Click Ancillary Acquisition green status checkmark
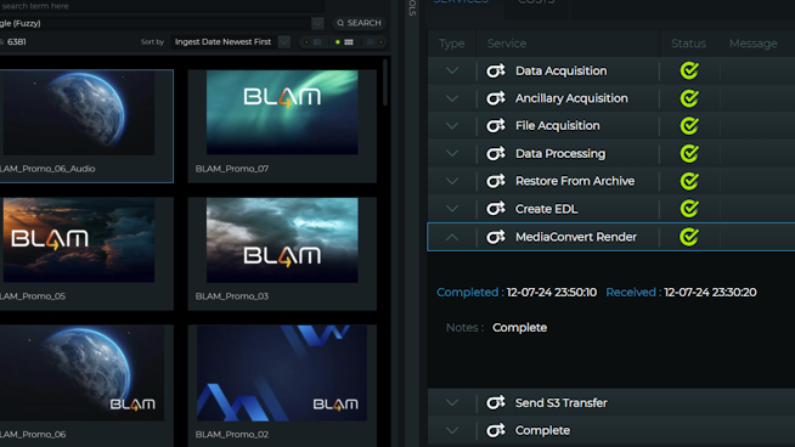 click(689, 98)
